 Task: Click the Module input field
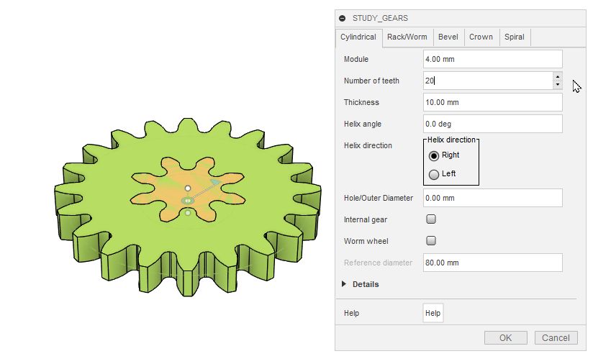[492, 59]
